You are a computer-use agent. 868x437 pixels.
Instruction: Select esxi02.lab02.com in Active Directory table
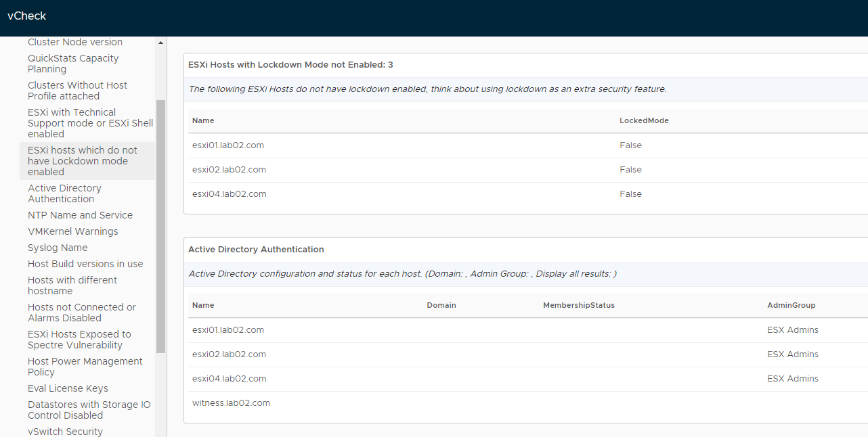[229, 354]
